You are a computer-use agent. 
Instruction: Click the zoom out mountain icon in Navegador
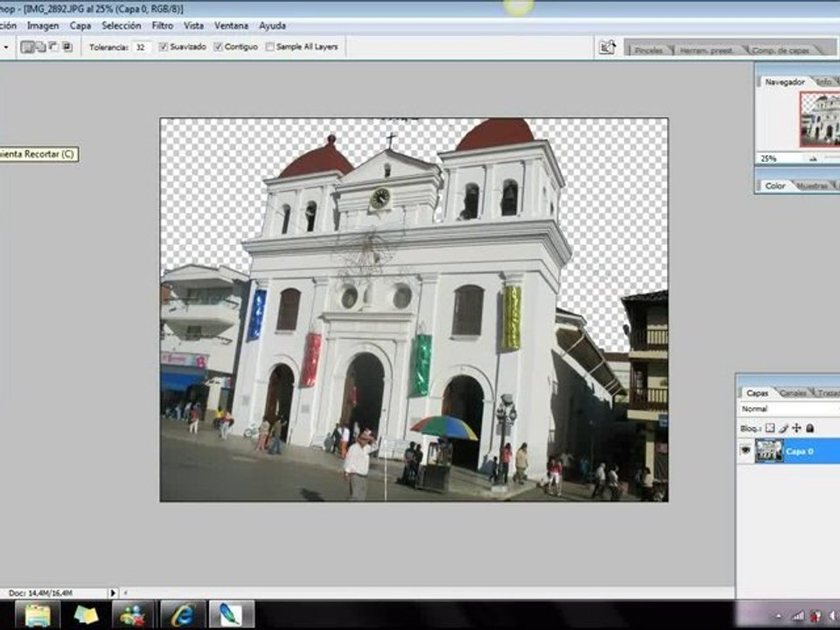(x=813, y=158)
